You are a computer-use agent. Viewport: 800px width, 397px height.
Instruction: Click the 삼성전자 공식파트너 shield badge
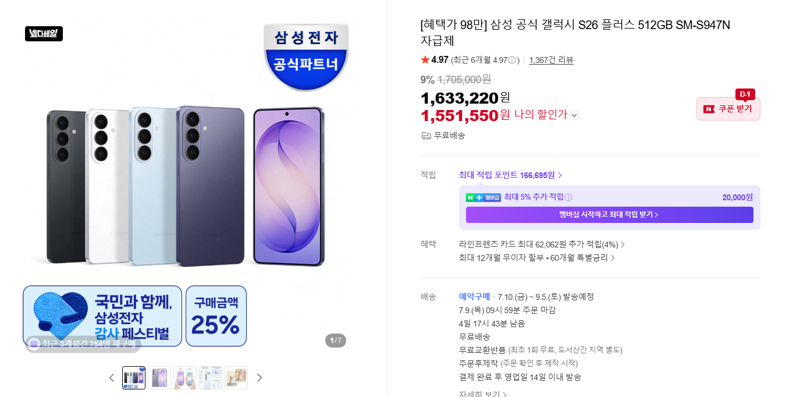[x=306, y=56]
